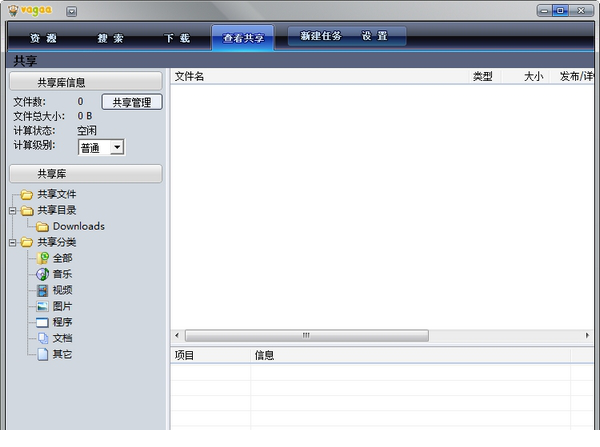Collapse the 共享分类 tree node
Screen dimensions: 600x447
pyautogui.click(x=13, y=243)
